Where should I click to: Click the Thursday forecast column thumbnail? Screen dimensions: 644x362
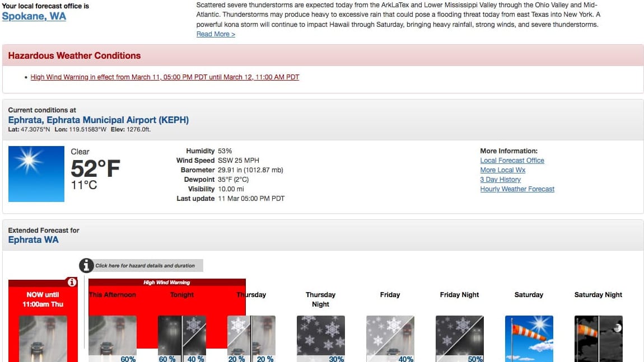(x=251, y=338)
